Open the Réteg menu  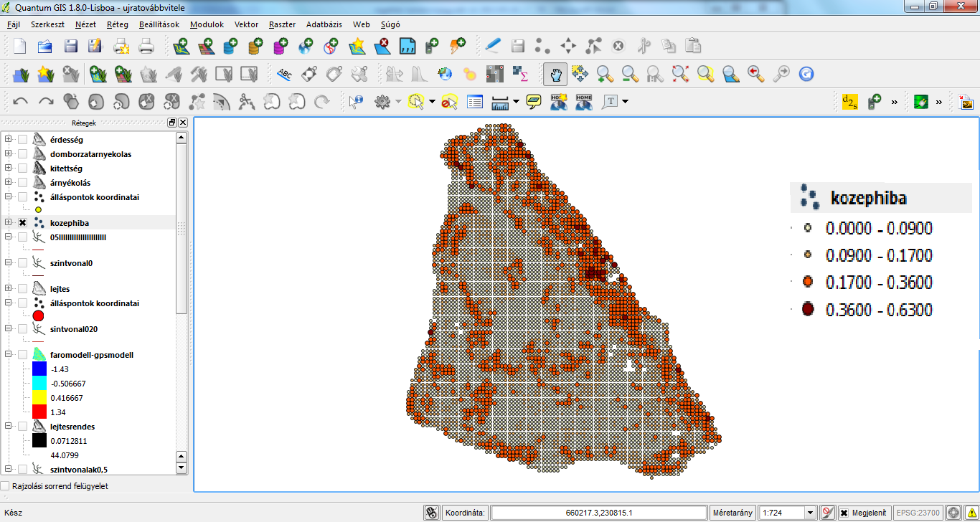(118, 24)
